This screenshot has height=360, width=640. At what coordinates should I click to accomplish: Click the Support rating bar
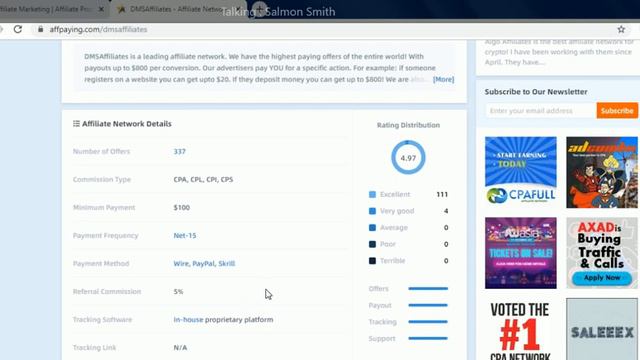click(428, 338)
